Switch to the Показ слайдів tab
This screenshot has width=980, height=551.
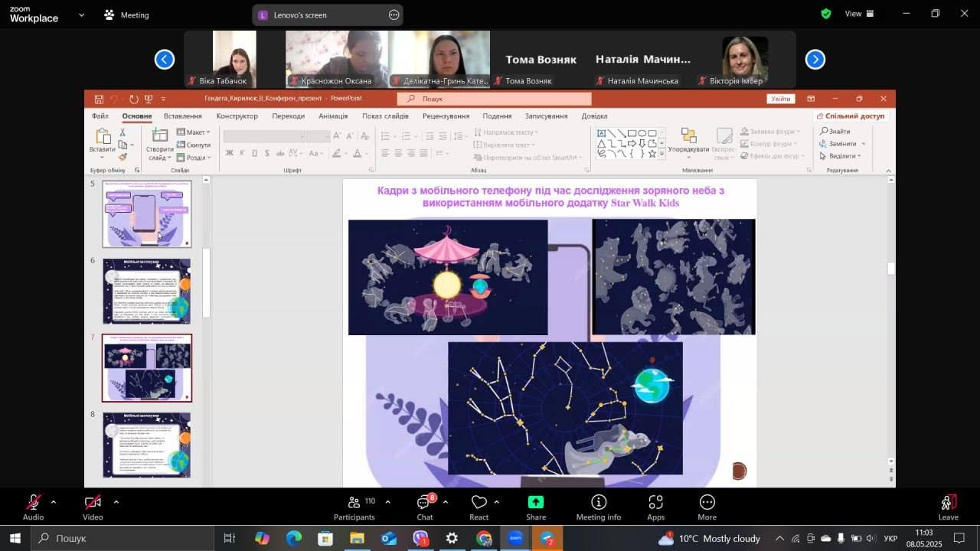click(385, 116)
